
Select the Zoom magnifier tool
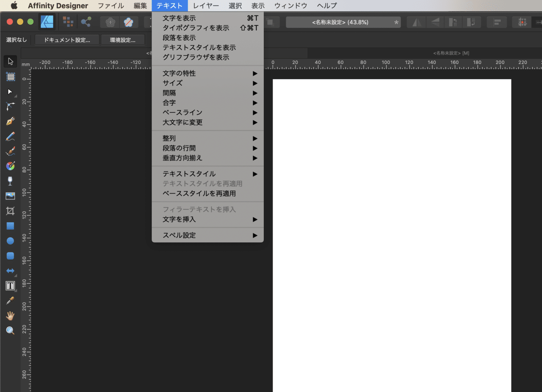click(x=10, y=331)
